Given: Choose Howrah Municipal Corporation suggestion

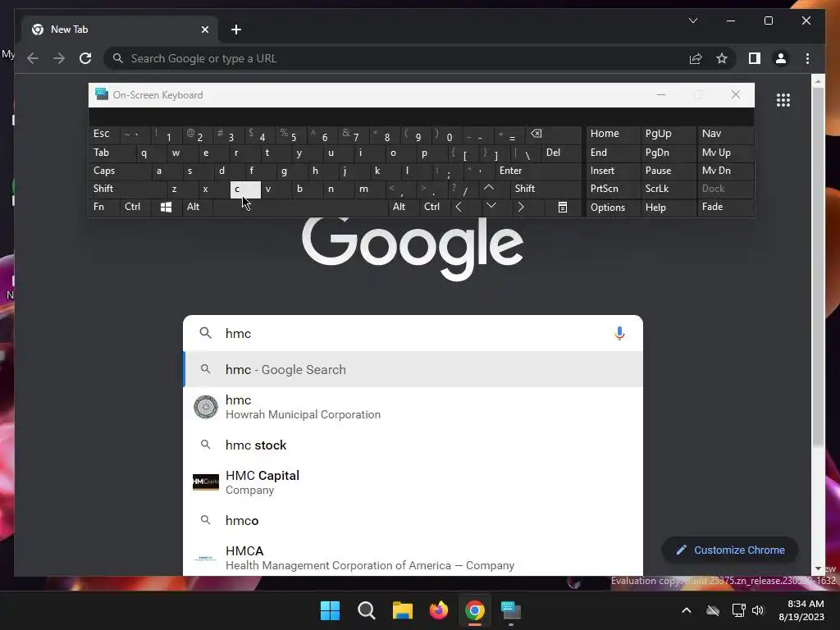Looking at the screenshot, I should click(x=413, y=407).
